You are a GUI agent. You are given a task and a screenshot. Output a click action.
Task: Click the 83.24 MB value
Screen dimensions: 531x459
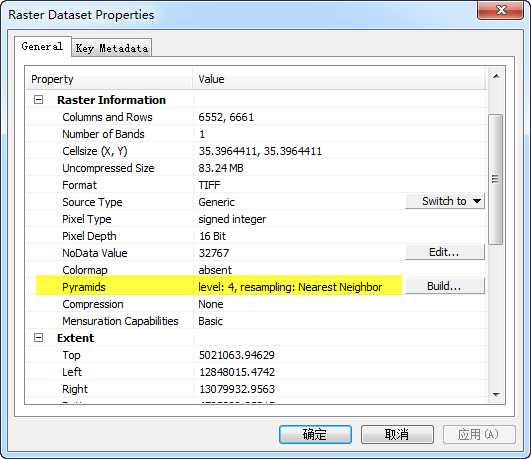coord(221,168)
